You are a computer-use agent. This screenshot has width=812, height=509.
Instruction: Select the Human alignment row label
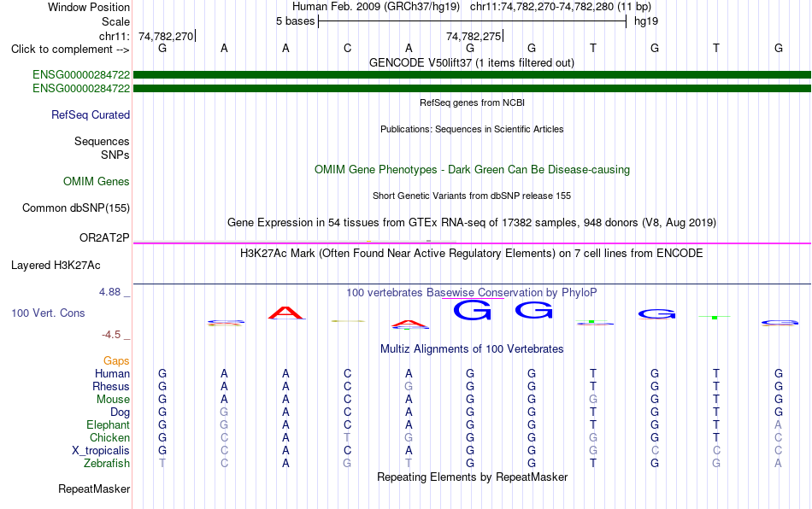(112, 373)
